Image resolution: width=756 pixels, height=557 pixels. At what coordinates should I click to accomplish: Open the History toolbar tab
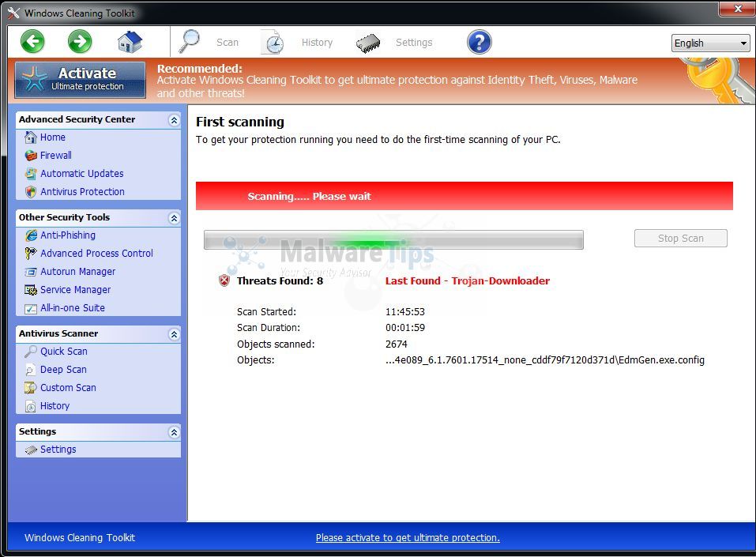coord(317,43)
